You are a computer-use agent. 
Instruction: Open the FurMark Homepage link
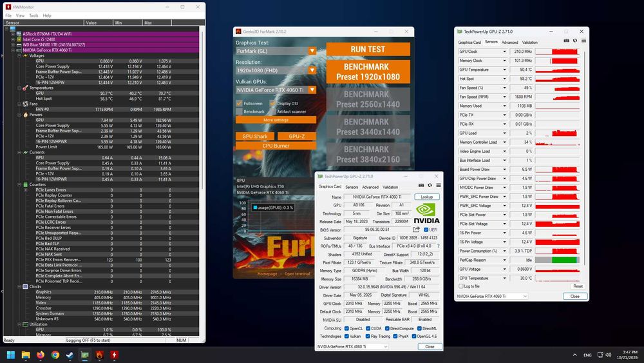tap(267, 274)
